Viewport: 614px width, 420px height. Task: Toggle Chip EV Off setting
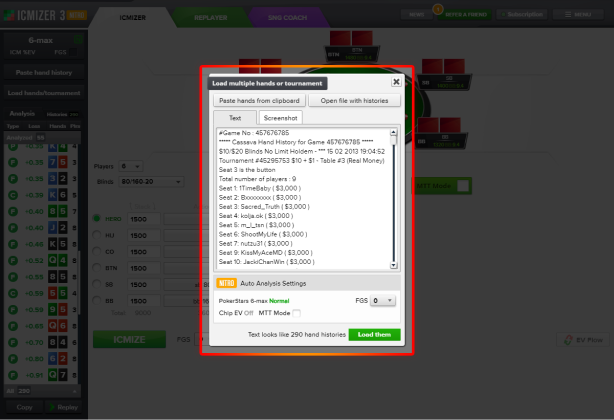coord(236,313)
